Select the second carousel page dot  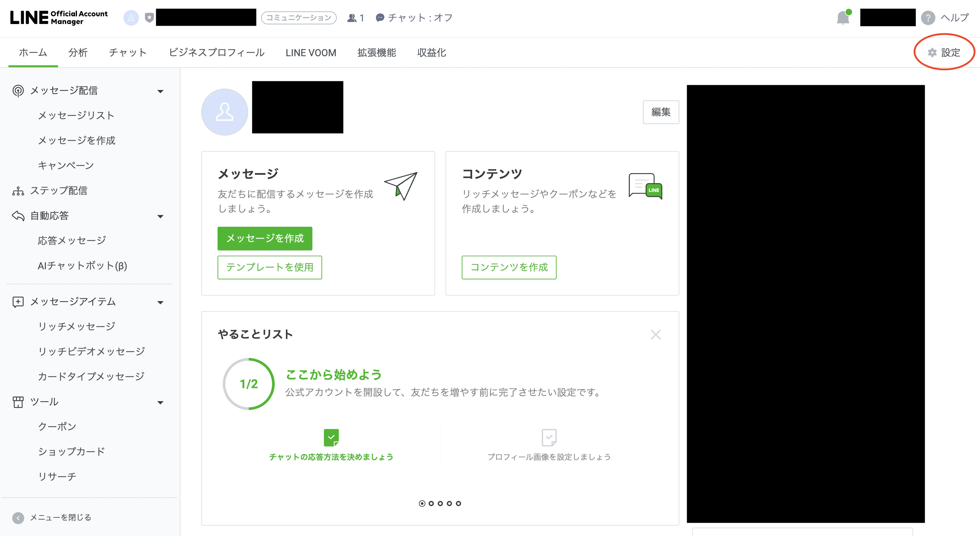click(x=431, y=503)
